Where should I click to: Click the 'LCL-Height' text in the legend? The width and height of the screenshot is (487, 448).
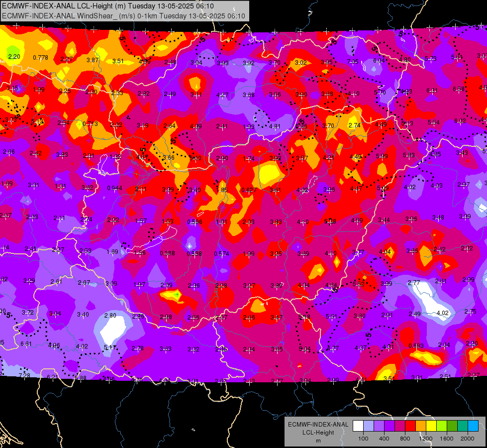click(318, 433)
